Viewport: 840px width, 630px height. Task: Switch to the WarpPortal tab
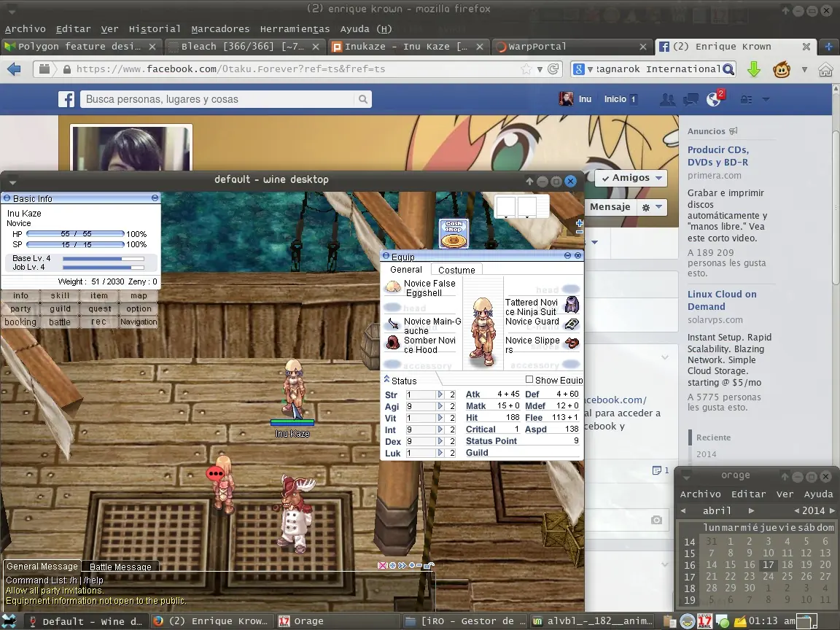[x=572, y=47]
